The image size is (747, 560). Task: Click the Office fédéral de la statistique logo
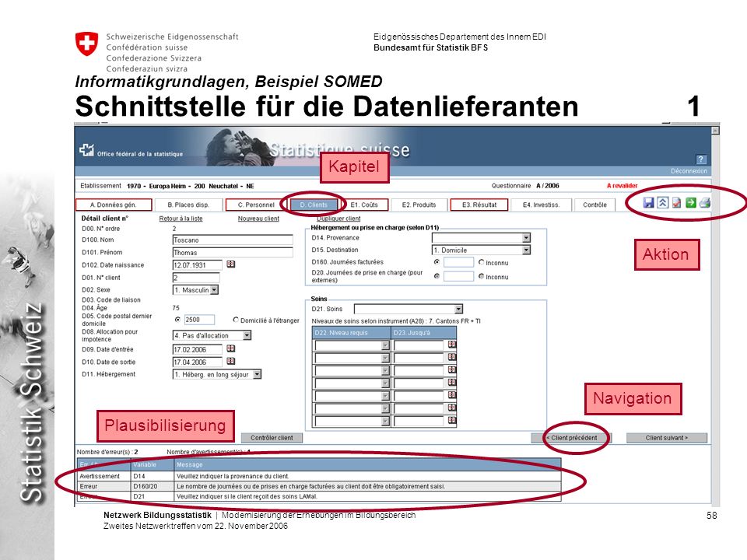(131, 150)
